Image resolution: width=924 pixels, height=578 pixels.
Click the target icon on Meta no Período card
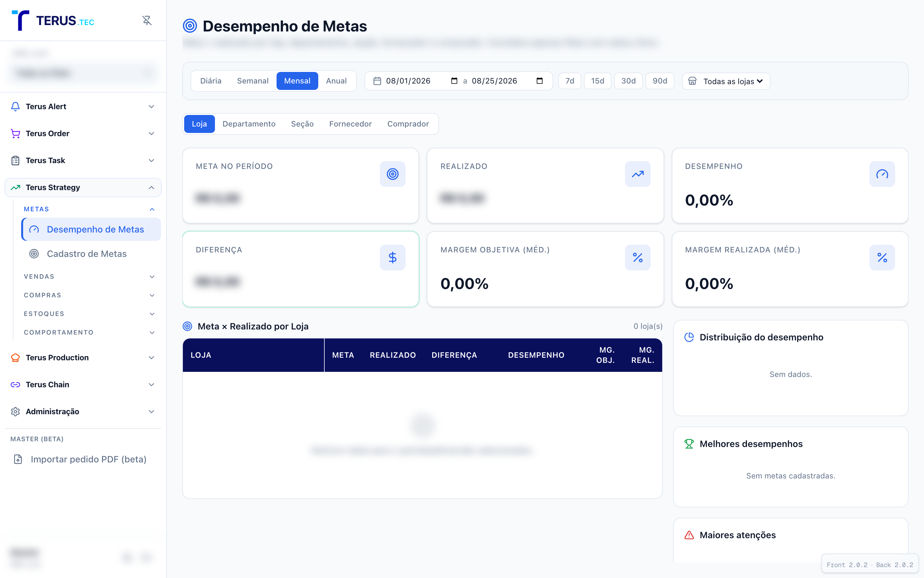tap(392, 174)
